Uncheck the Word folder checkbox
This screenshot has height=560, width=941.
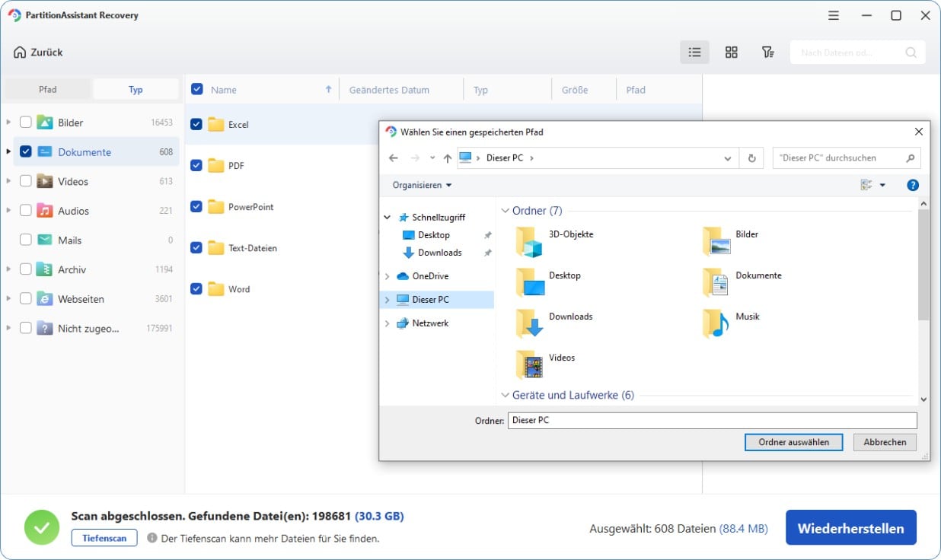click(x=196, y=288)
